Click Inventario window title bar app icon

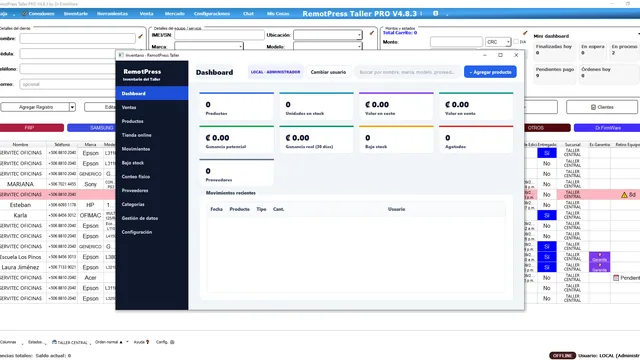[121, 55]
